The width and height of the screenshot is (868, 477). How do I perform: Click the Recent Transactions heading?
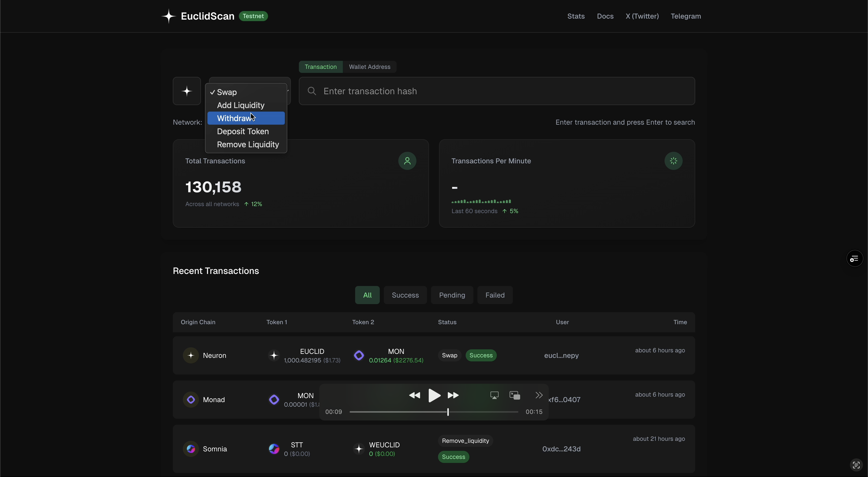point(216,271)
